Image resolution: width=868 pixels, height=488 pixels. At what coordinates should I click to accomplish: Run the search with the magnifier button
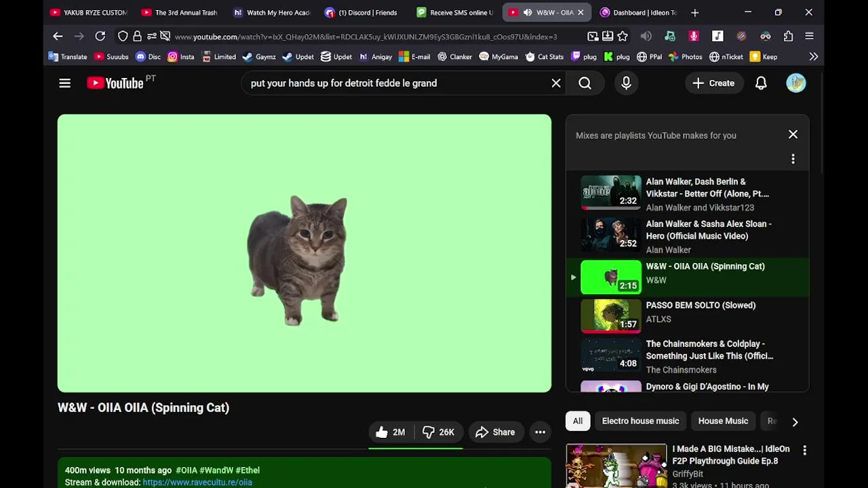[x=585, y=83]
